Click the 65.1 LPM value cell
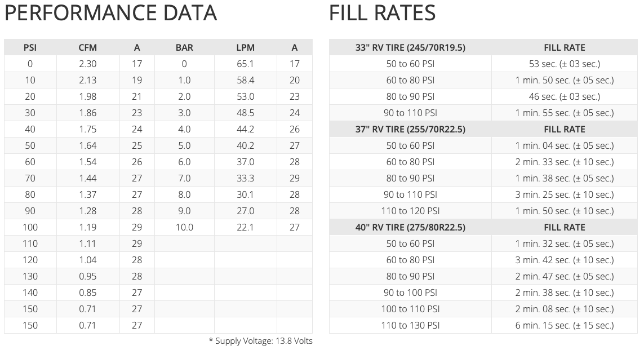 [245, 64]
